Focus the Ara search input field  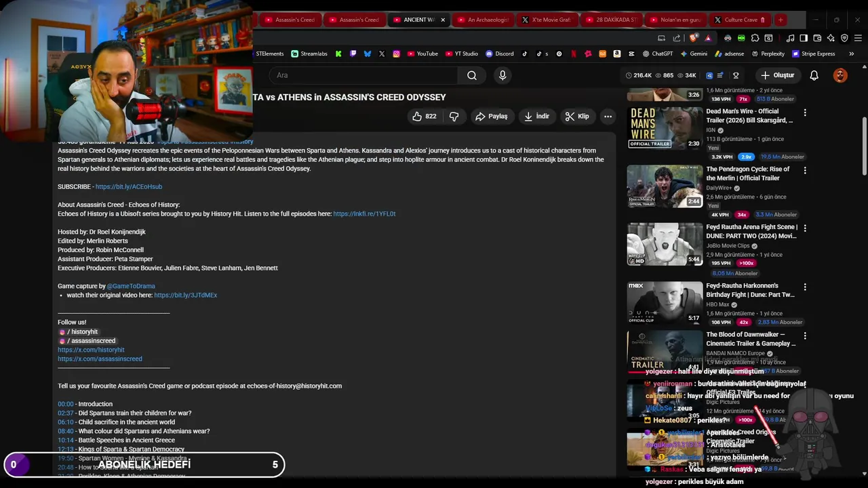(363, 75)
